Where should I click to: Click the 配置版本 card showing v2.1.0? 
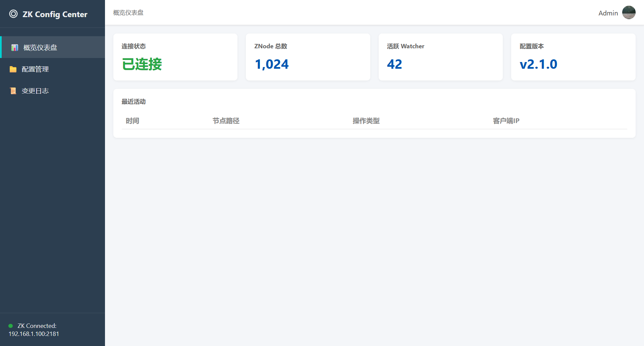pos(573,57)
